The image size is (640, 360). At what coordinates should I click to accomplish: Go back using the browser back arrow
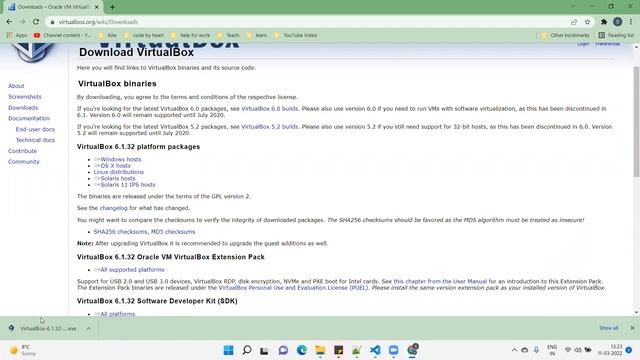9,22
